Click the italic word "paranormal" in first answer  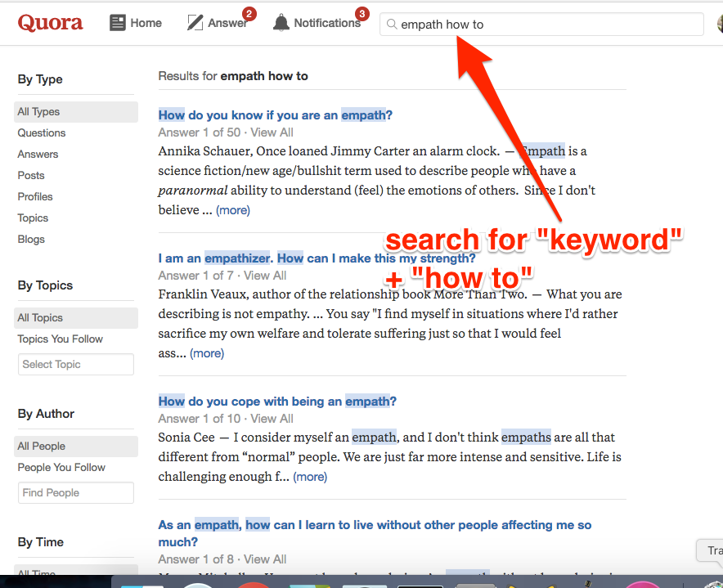(193, 191)
